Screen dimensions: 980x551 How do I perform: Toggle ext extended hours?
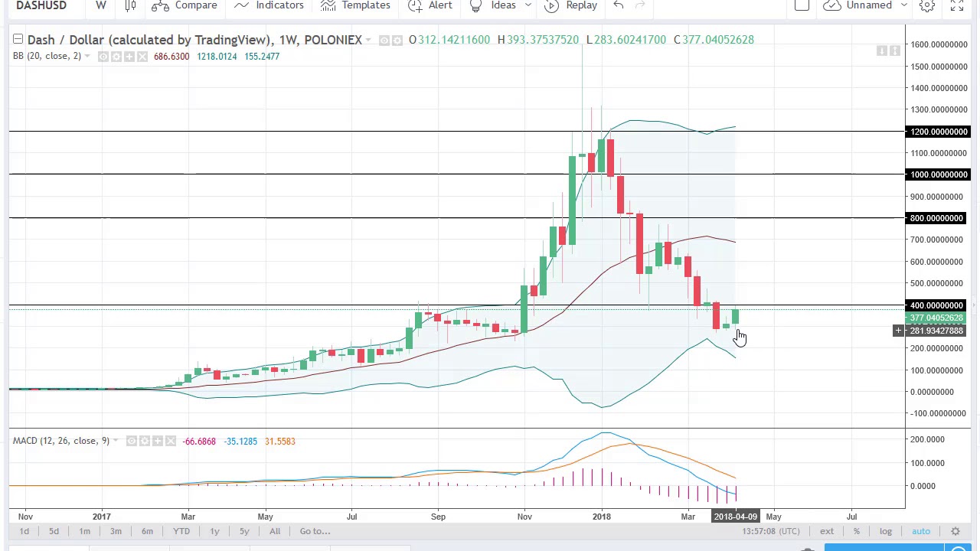click(827, 531)
